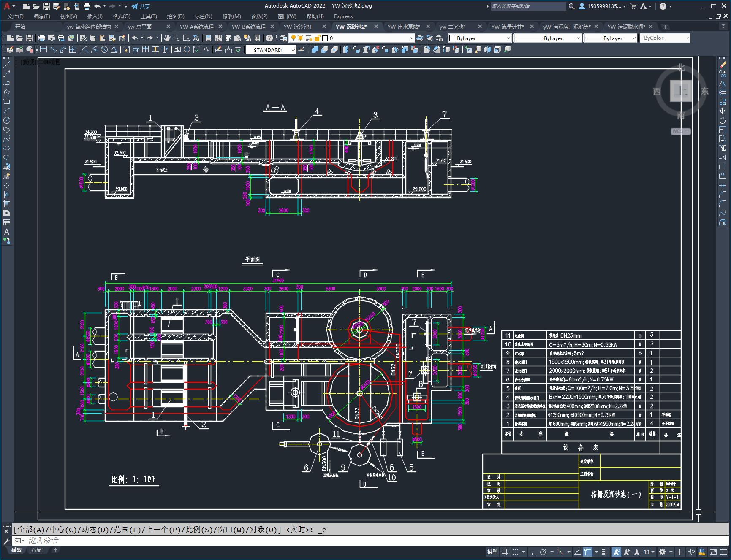Open the linetype ByLayer dropdown

pos(548,38)
